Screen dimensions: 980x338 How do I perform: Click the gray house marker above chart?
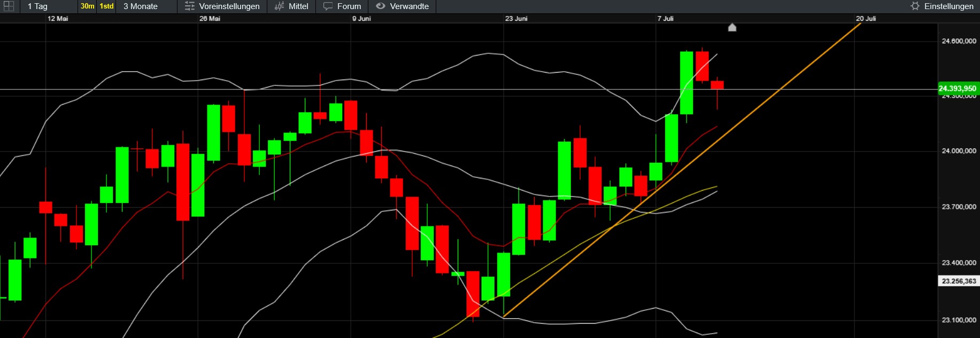(732, 27)
